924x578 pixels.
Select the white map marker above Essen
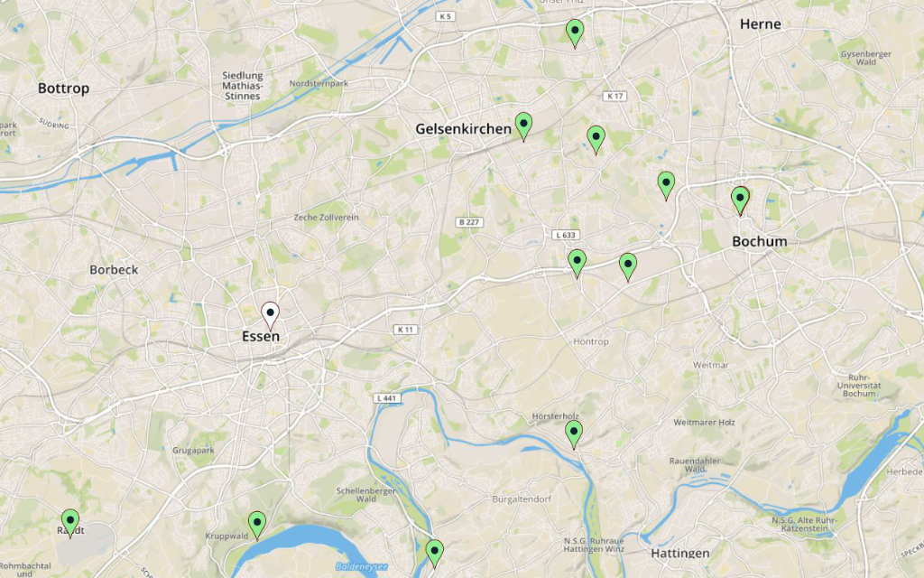[270, 315]
